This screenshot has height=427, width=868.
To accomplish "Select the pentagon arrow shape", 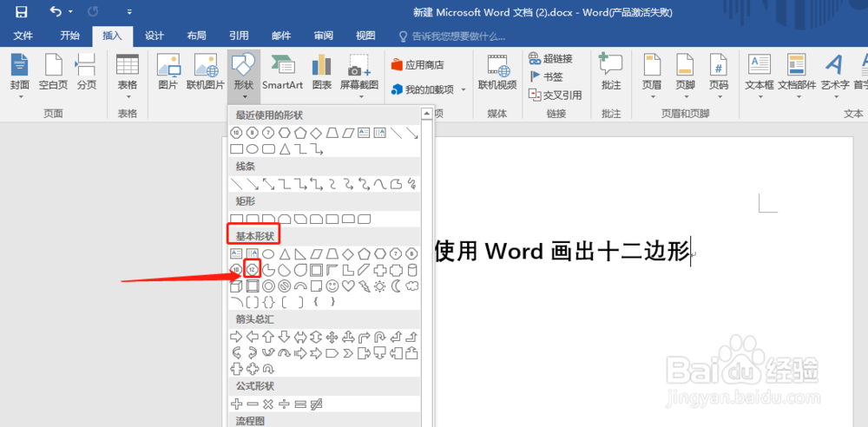I will point(332,352).
